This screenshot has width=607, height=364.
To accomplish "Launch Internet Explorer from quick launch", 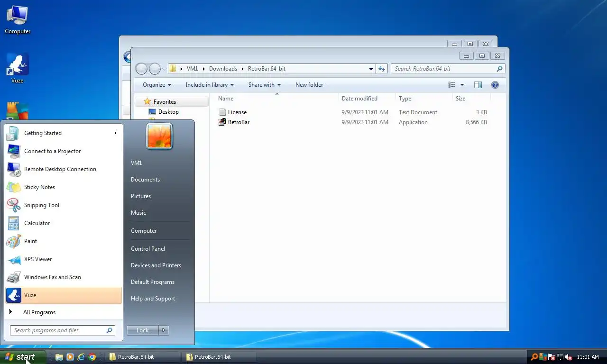I will (x=81, y=357).
